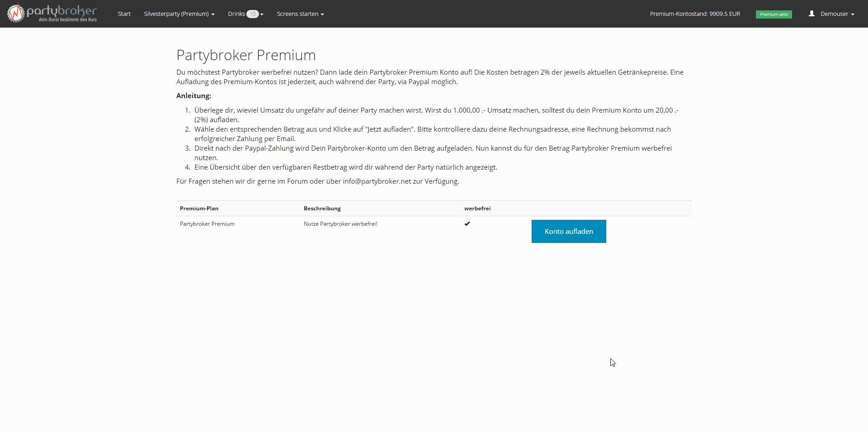
Task: Expand the Silvesterparty (Premium) dropdown
Action: tap(179, 14)
